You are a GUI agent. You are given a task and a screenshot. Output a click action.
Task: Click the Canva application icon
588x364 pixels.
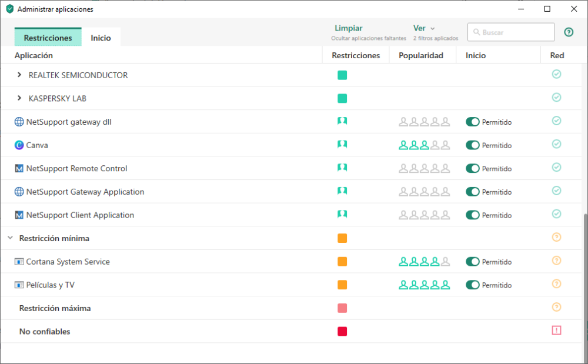tap(19, 145)
